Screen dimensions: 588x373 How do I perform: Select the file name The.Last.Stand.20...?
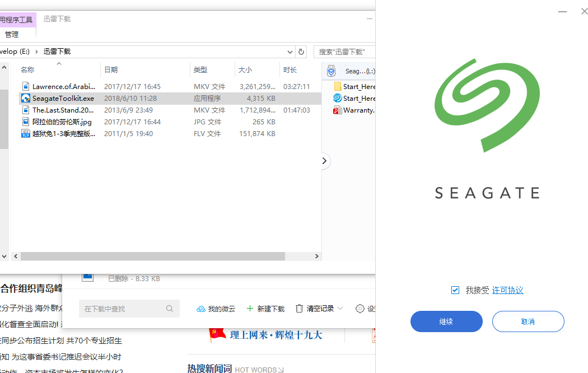pos(63,110)
